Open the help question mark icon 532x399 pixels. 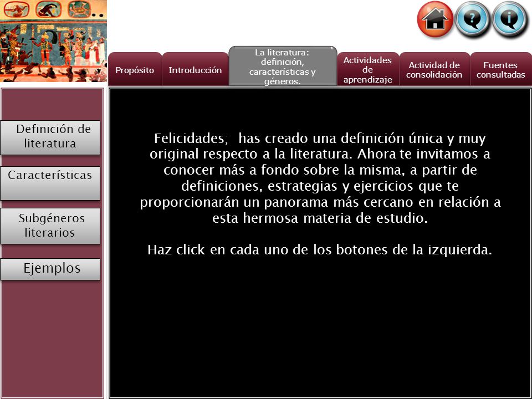click(x=472, y=19)
